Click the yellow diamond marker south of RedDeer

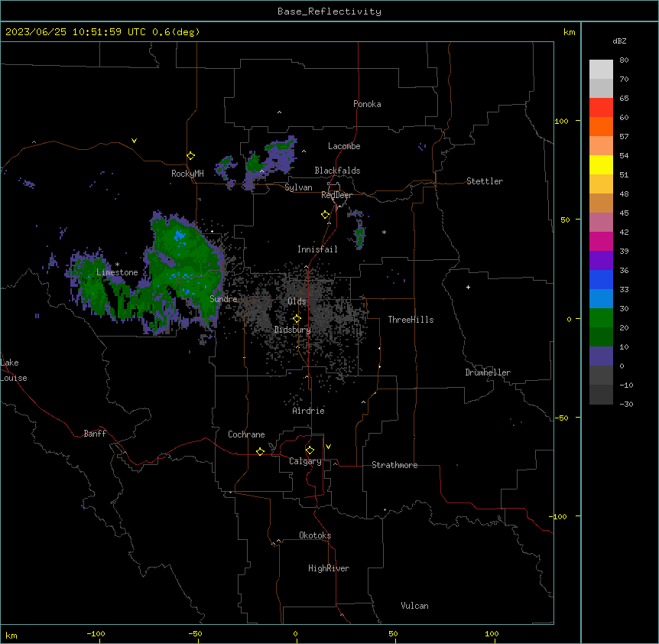[326, 215]
